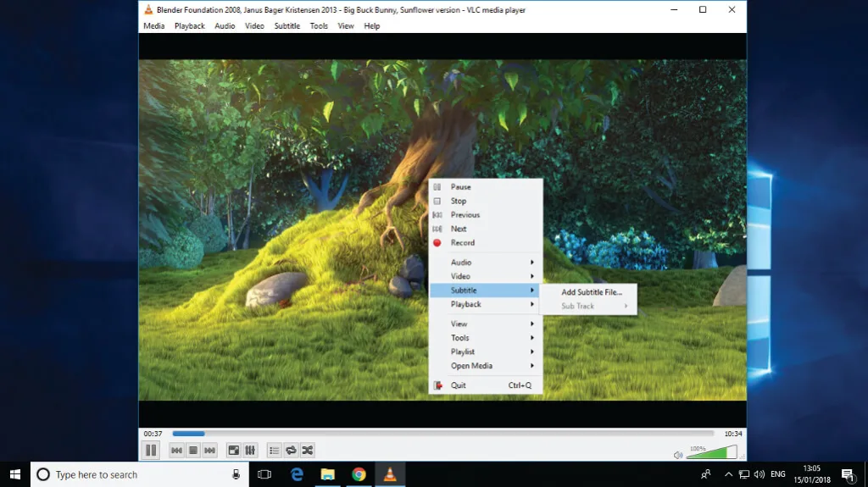Expand Audio submenu in context menu
The height and width of the screenshot is (487, 868).
click(486, 263)
